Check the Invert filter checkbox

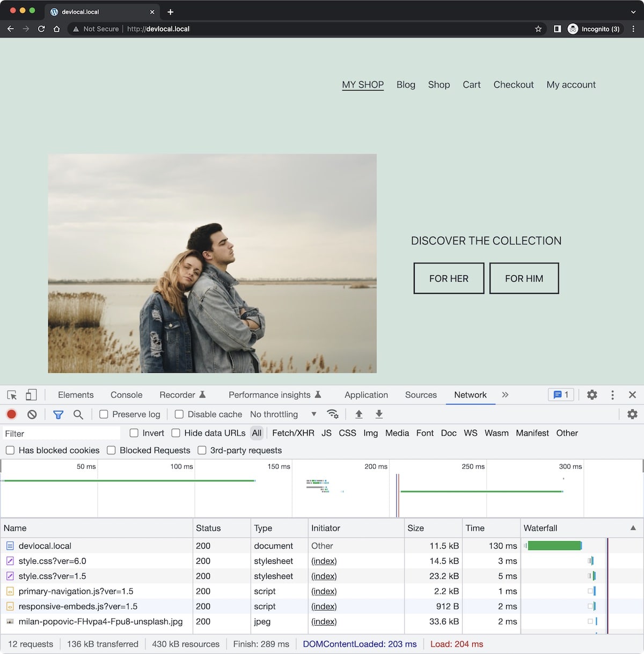point(134,433)
